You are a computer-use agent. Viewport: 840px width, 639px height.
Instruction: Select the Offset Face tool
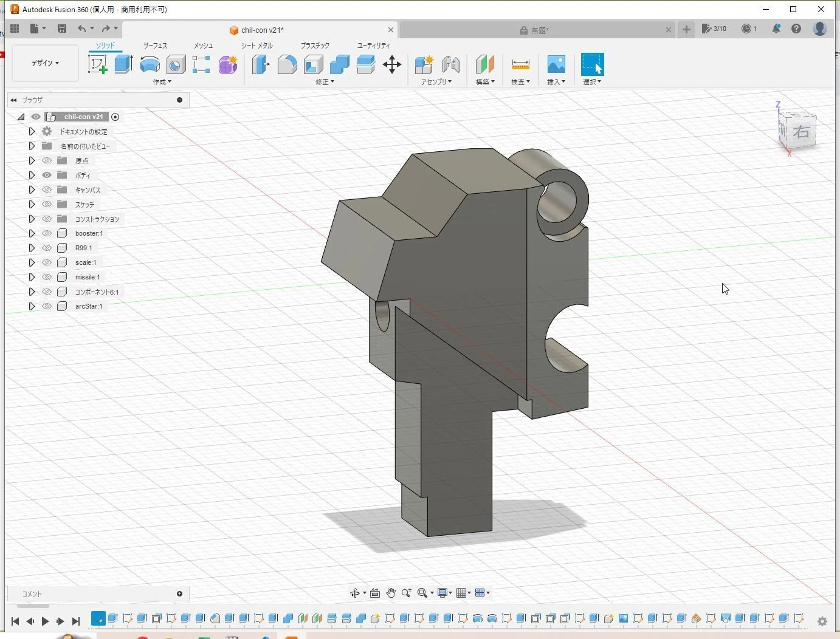(365, 64)
